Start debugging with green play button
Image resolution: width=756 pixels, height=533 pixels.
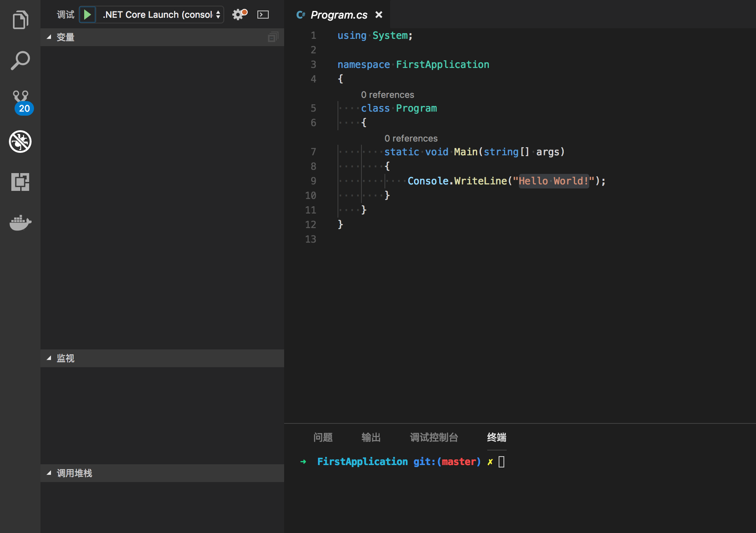(x=87, y=15)
